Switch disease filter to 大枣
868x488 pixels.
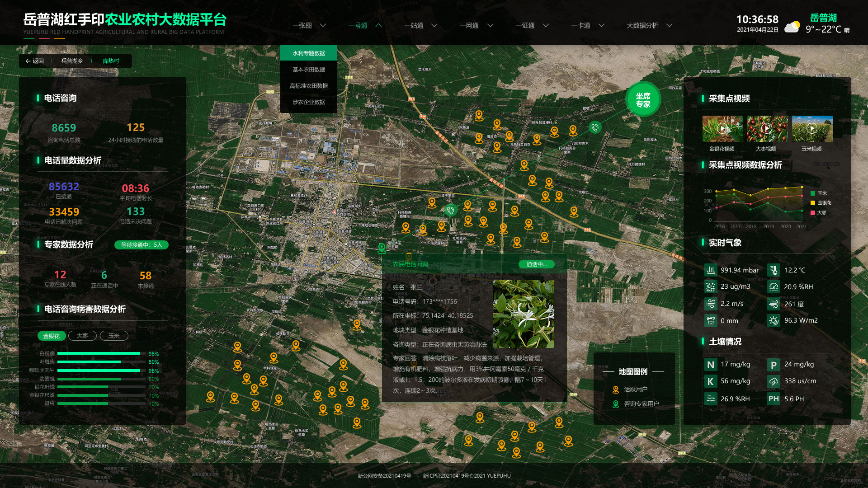pyautogui.click(x=82, y=336)
